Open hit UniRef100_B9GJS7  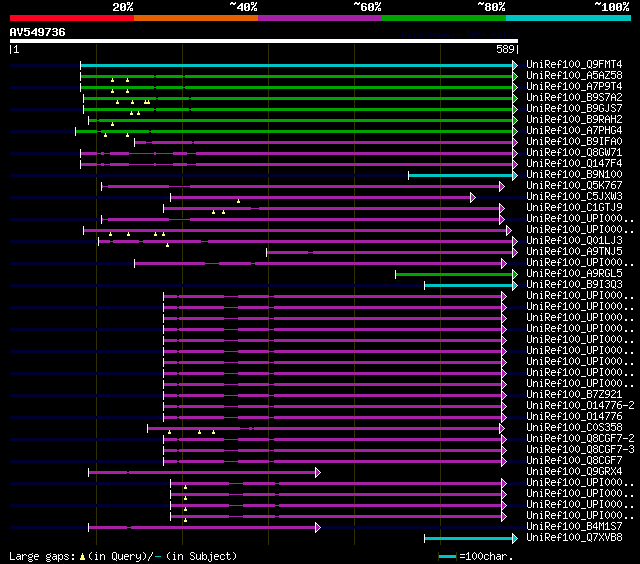click(574, 109)
